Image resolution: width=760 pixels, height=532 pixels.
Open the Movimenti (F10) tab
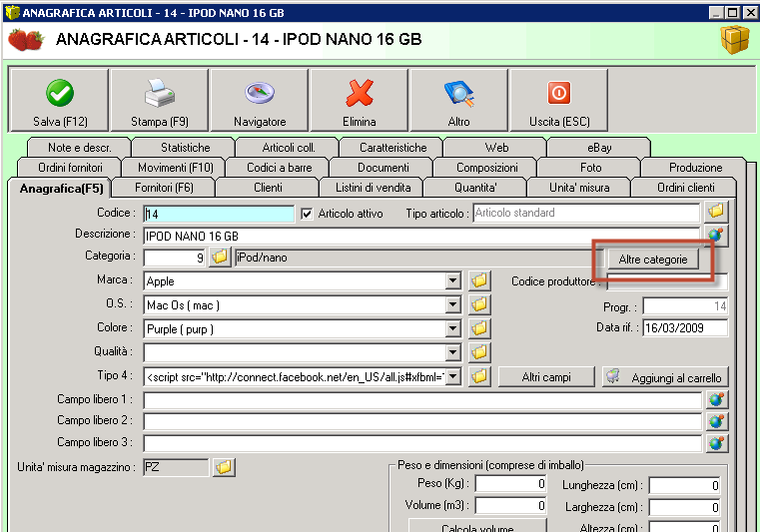tap(175, 168)
